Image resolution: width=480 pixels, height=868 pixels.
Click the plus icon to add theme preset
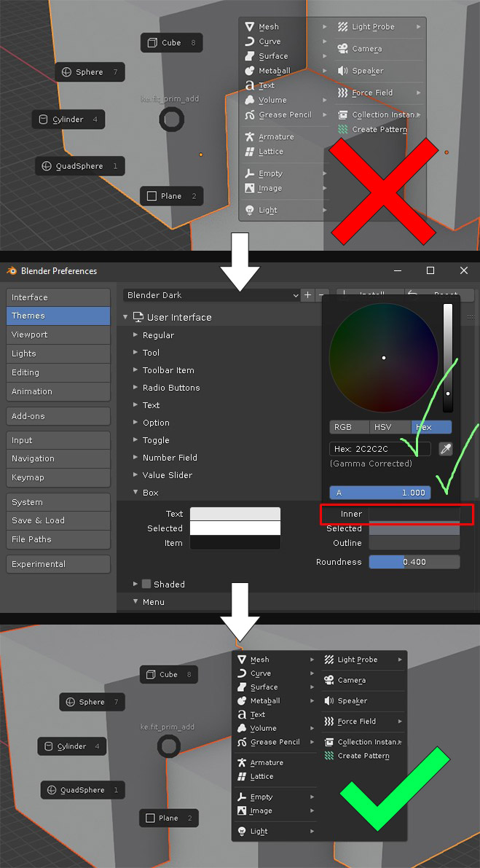308,295
